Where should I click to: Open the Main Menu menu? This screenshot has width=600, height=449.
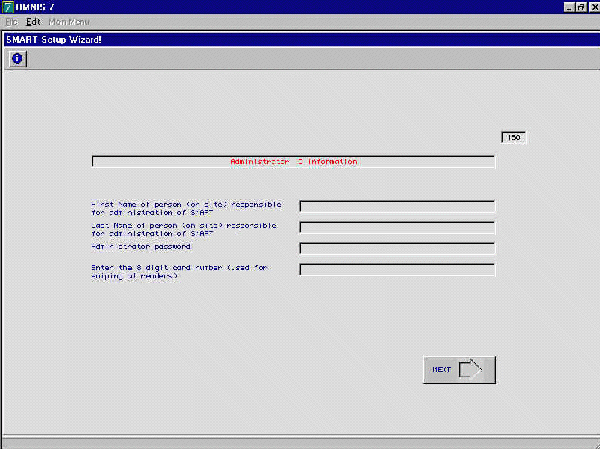69,22
